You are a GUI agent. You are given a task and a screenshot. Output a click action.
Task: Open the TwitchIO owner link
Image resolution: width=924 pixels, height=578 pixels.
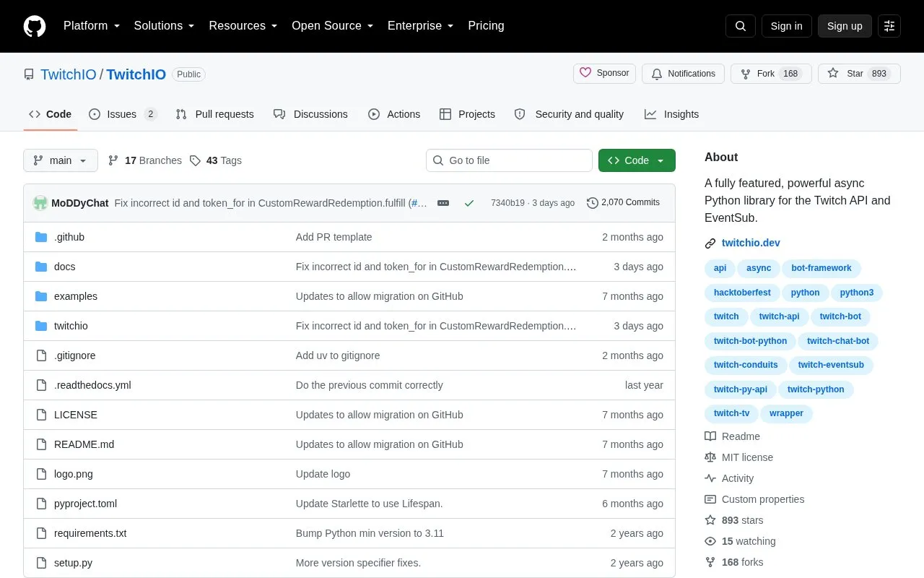pos(69,74)
